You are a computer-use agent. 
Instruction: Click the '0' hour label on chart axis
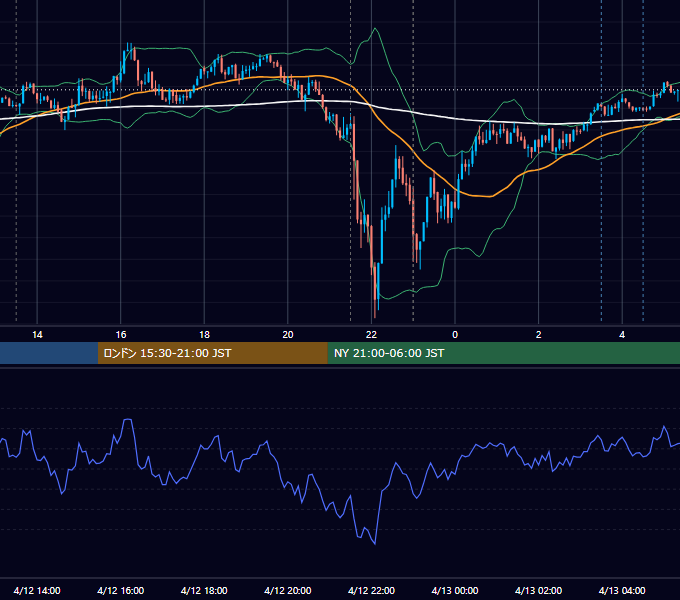pos(455,335)
